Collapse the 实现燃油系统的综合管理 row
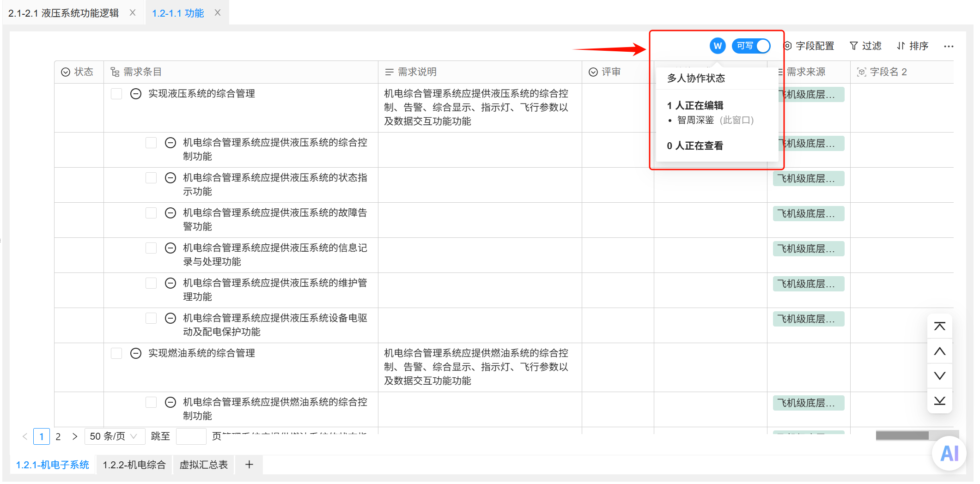This screenshot has height=484, width=980. (135, 353)
